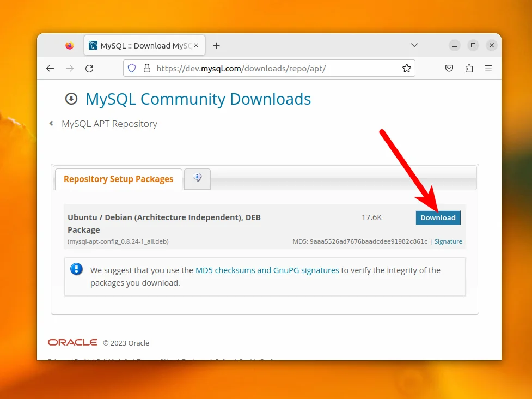This screenshot has width=532, height=399.
Task: Switch to the info tab next to Repository Setup Packages
Action: click(197, 179)
